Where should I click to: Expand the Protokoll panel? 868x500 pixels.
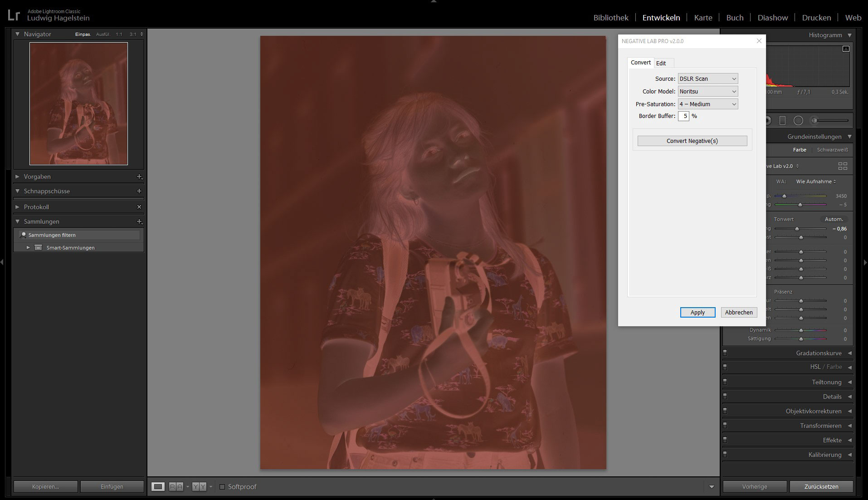tap(17, 207)
